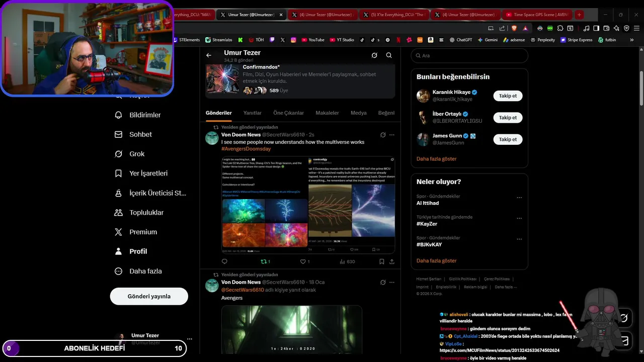This screenshot has width=644, height=362.
Task: Click the Ara search field
Action: [x=469, y=56]
